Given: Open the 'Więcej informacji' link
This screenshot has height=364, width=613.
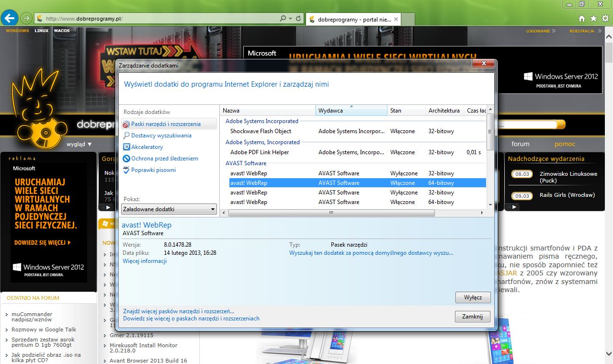Looking at the screenshot, I should point(145,261).
